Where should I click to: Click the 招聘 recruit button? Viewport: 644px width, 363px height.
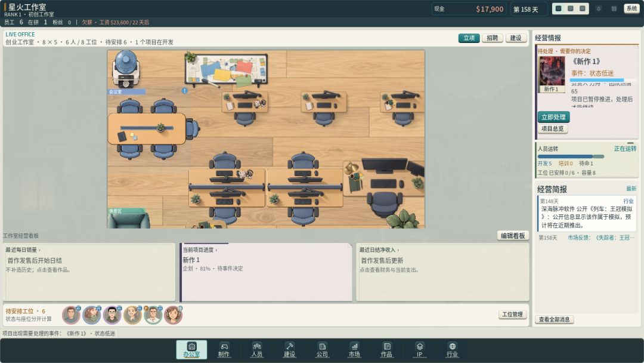pos(492,38)
